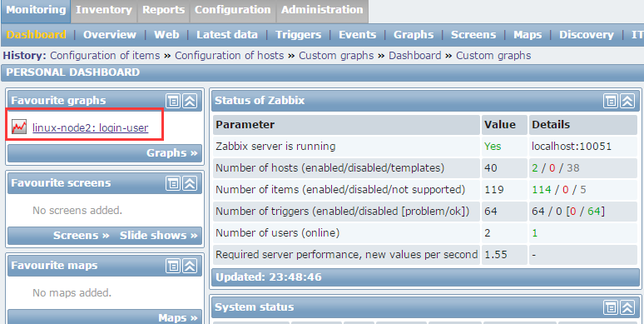The width and height of the screenshot is (644, 324).
Task: Click the Graphs » footer link
Action: click(172, 153)
